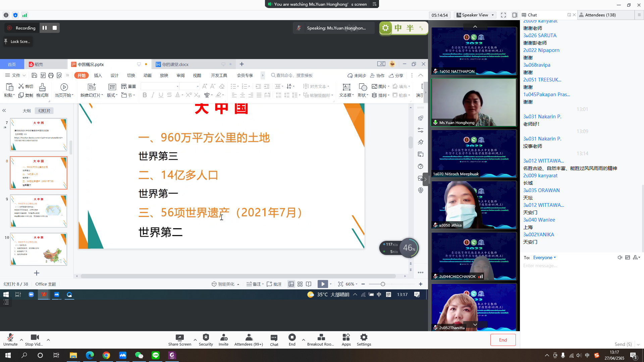Toggle Underline formatting in WPS

161,95
